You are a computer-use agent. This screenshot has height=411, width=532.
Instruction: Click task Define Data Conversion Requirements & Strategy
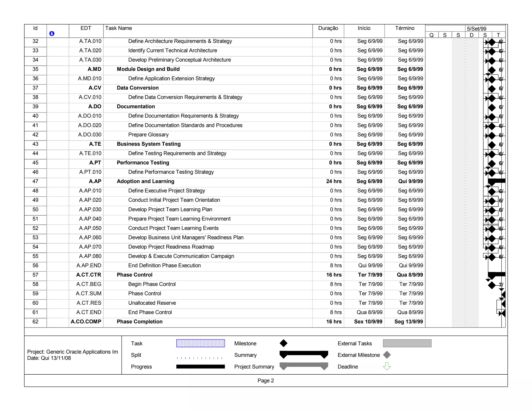[x=185, y=97]
